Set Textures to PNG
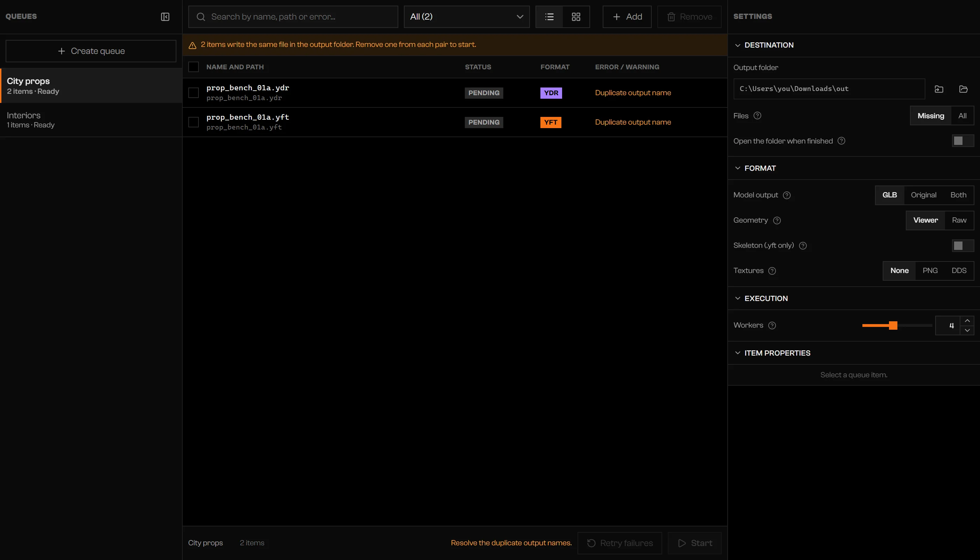This screenshot has width=980, height=560. 930,271
